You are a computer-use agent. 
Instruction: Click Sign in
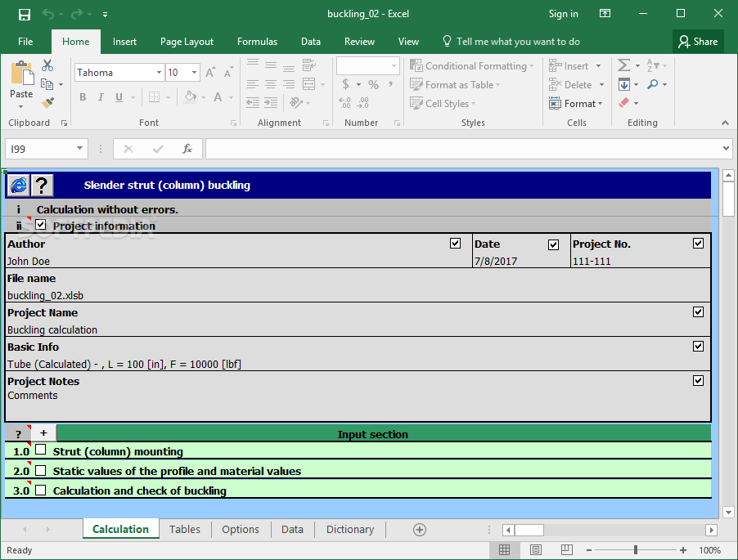point(564,14)
